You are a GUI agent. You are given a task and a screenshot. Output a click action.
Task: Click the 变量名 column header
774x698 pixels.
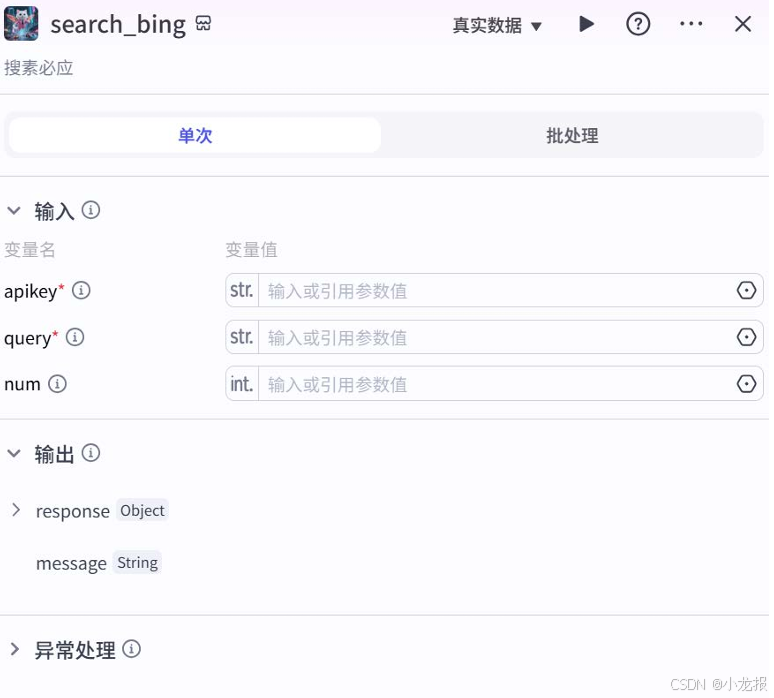click(x=30, y=250)
